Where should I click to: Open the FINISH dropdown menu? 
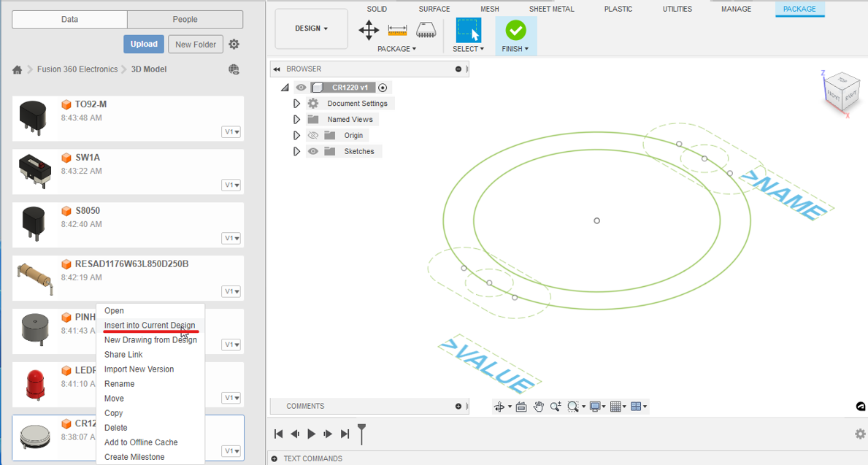coord(515,49)
